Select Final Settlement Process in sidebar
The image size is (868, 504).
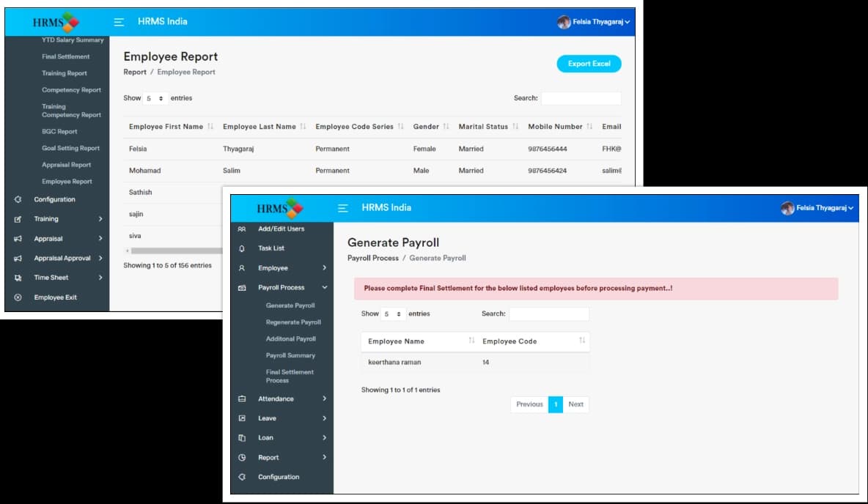290,376
